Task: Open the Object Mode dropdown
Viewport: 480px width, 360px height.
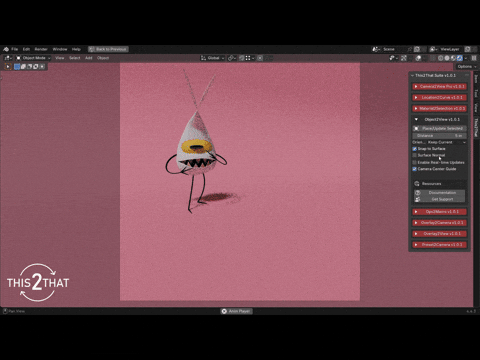Action: coord(33,58)
